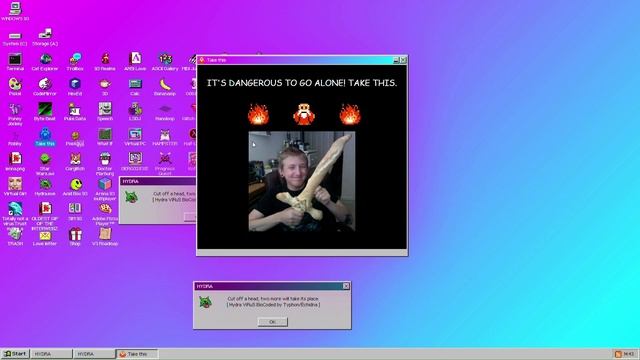Open the Bananamp banana icon
Viewport: 640px width, 360px height.
pyautogui.click(x=165, y=87)
